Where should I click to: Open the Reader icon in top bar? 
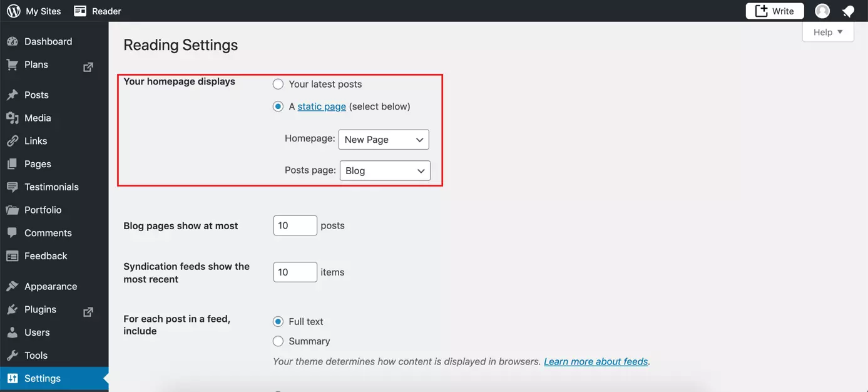pos(80,11)
